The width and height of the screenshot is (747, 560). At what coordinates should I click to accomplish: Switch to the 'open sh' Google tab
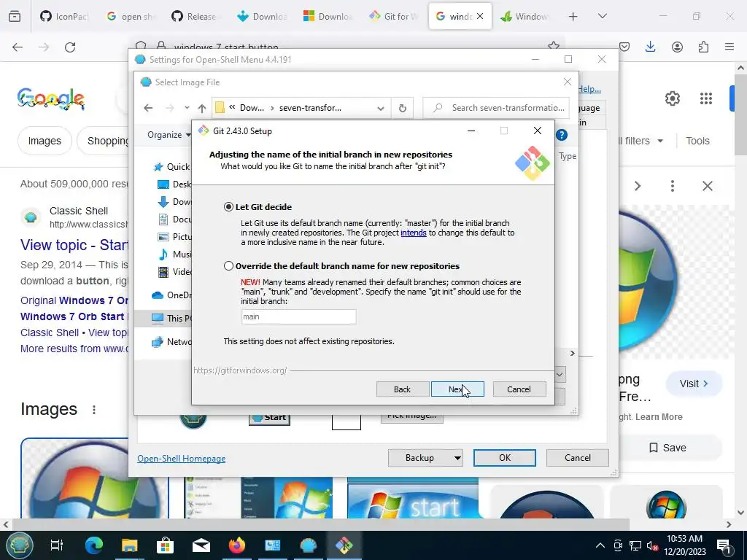pos(130,16)
